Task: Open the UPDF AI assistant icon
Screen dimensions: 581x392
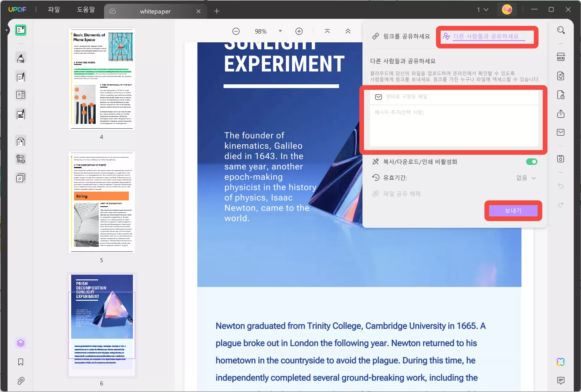Action: point(561,362)
